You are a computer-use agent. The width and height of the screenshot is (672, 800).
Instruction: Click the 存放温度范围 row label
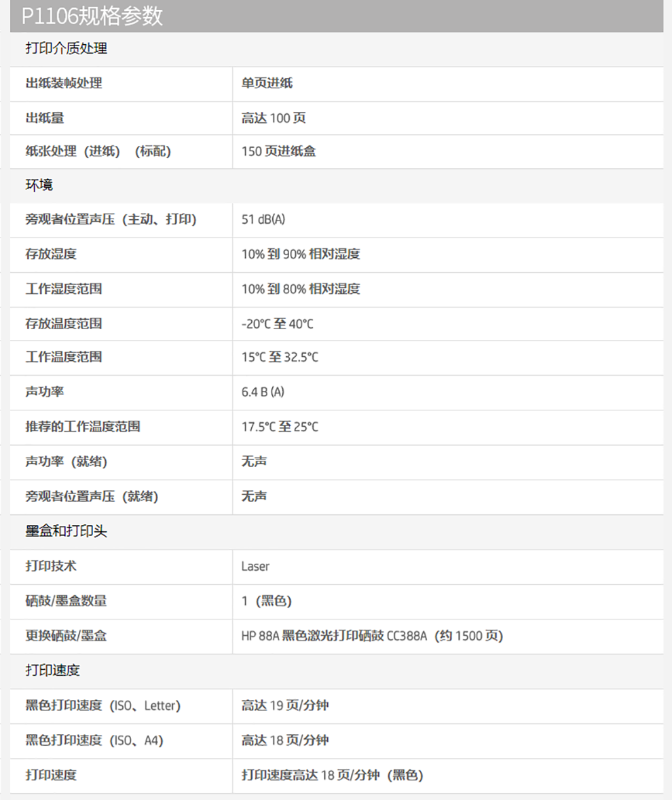[64, 324]
